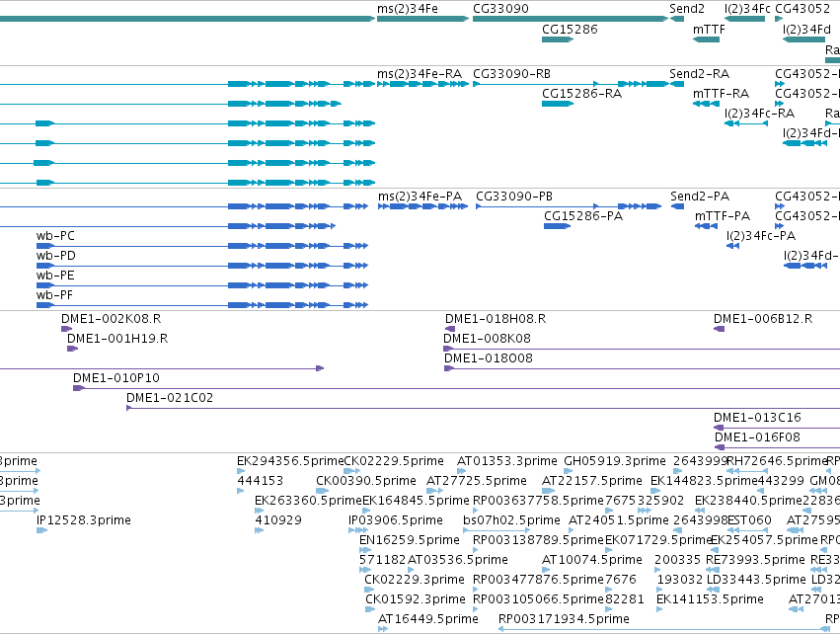Click the ms(2)34Fe-PA protein label
Image resolution: width=840 pixels, height=634 pixels.
(x=420, y=197)
